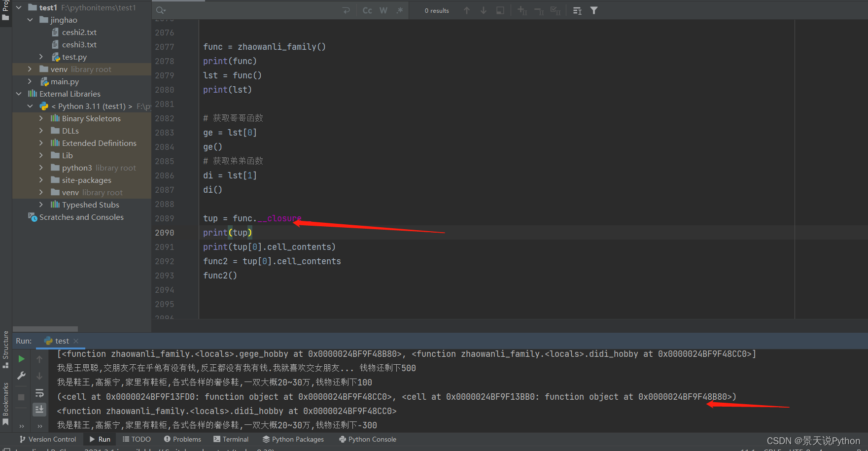Click the search history magnifier icon
Screen dimensions: 868x451
point(161,10)
